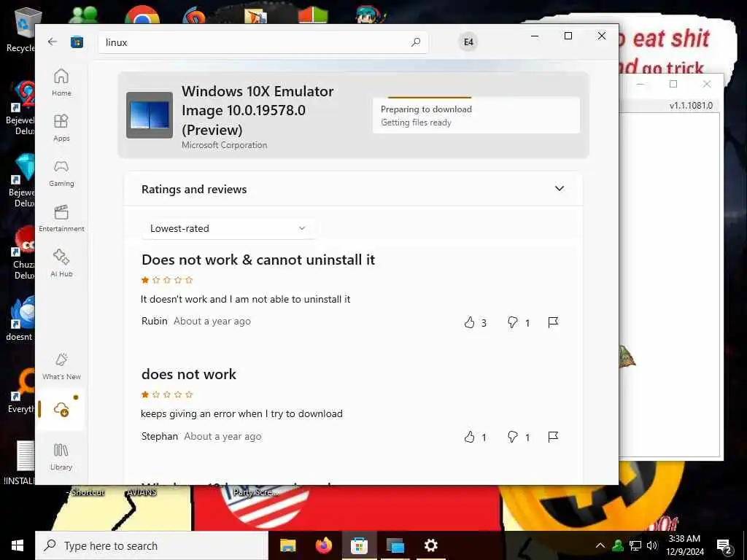
Task: Click the Microsoft Store logo icon
Action: [77, 42]
